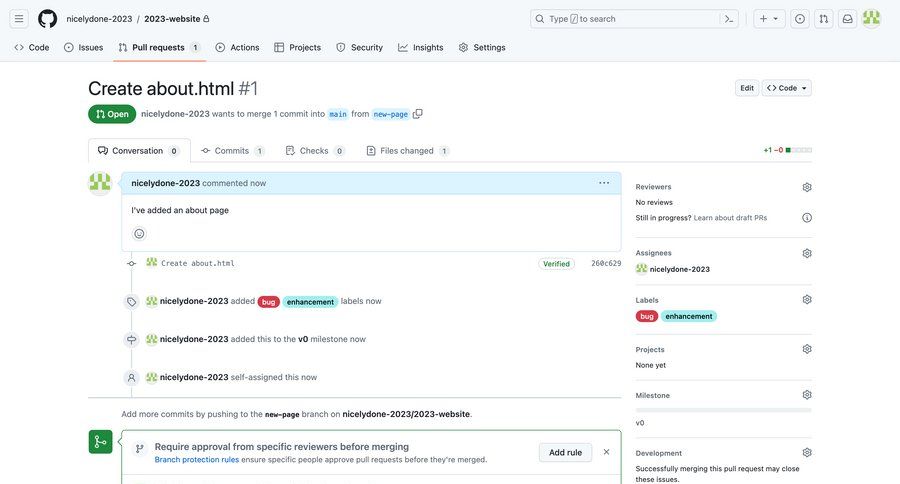Open the Create about.html commit link
Screen dimensions: 900x484
pyautogui.click(x=197, y=264)
